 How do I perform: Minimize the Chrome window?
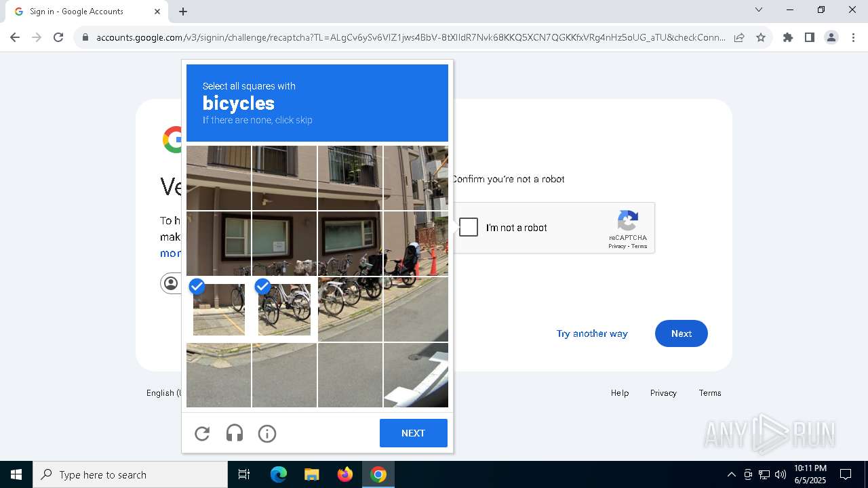[x=790, y=9]
